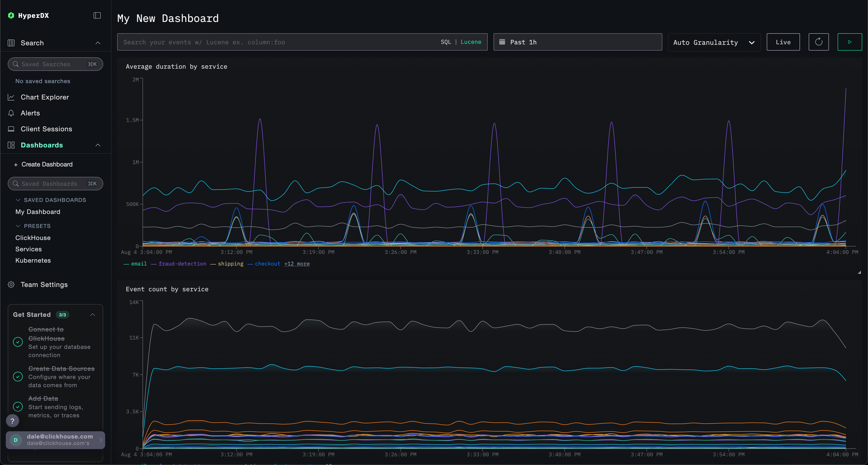Click Create Dashboard
The image size is (868, 465).
[47, 164]
